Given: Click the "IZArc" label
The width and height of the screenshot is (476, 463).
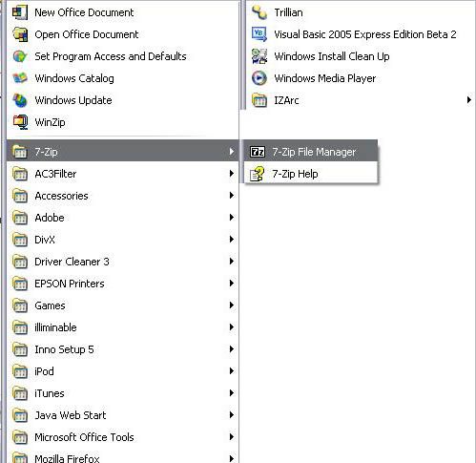Looking at the screenshot, I should (x=286, y=100).
